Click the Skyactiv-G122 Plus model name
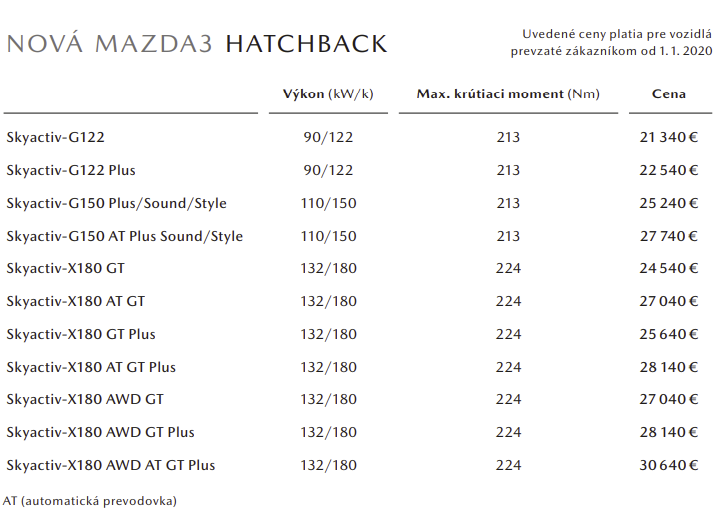 71,170
